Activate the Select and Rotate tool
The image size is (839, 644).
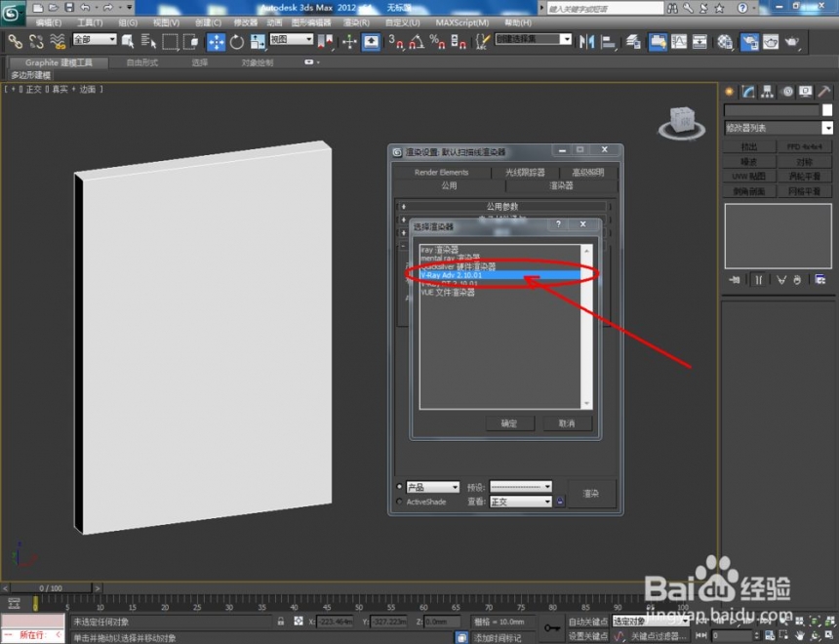click(236, 41)
